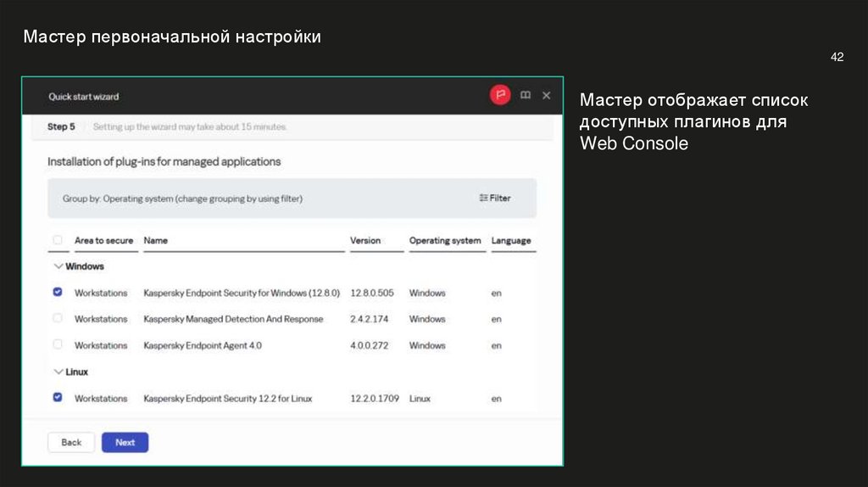This screenshot has height=487, width=868.
Task: Select Kaspersky Managed Detection And Response name
Action: pyautogui.click(x=233, y=319)
